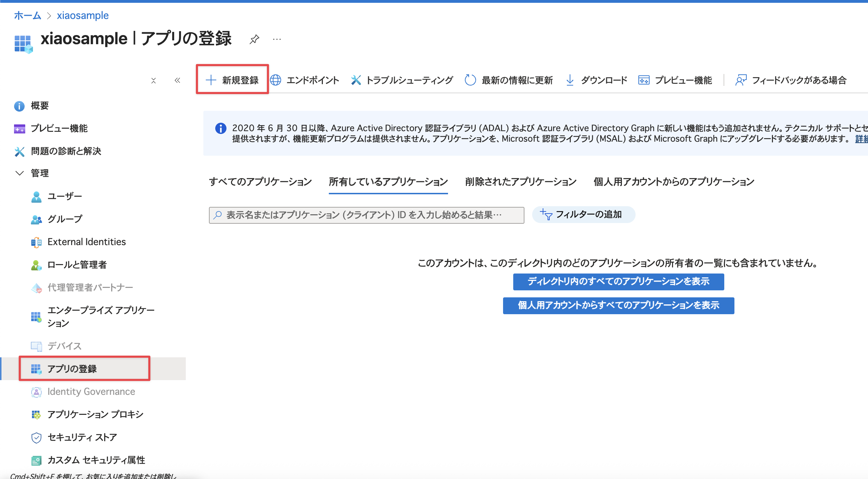Collapse sidebar with double chevron
Viewport: 868px width, 479px height.
click(177, 80)
